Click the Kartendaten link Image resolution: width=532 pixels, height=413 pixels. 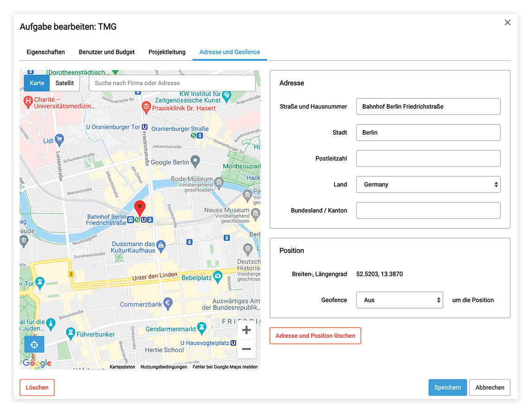(x=122, y=367)
